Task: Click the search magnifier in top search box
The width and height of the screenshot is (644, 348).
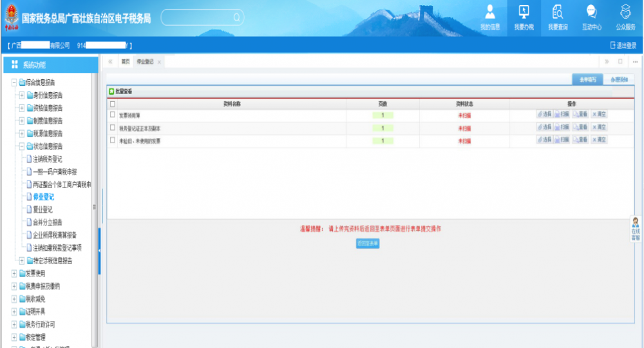Action: pos(236,17)
